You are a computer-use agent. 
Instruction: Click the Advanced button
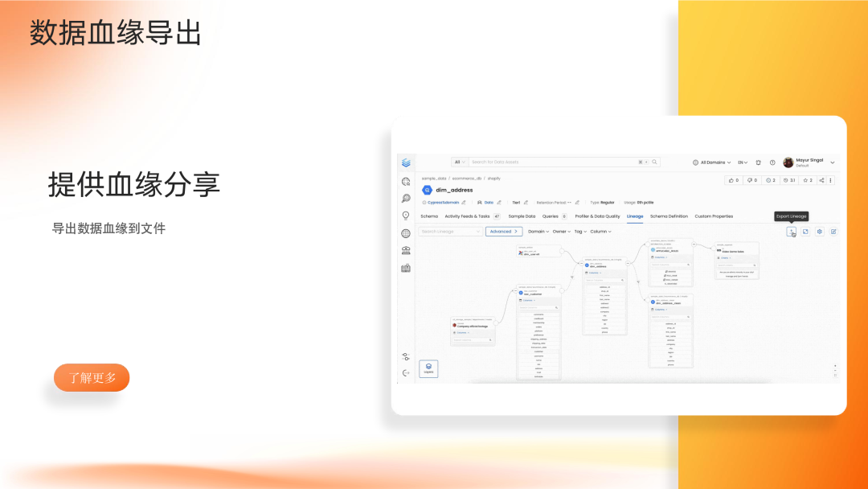pyautogui.click(x=504, y=232)
